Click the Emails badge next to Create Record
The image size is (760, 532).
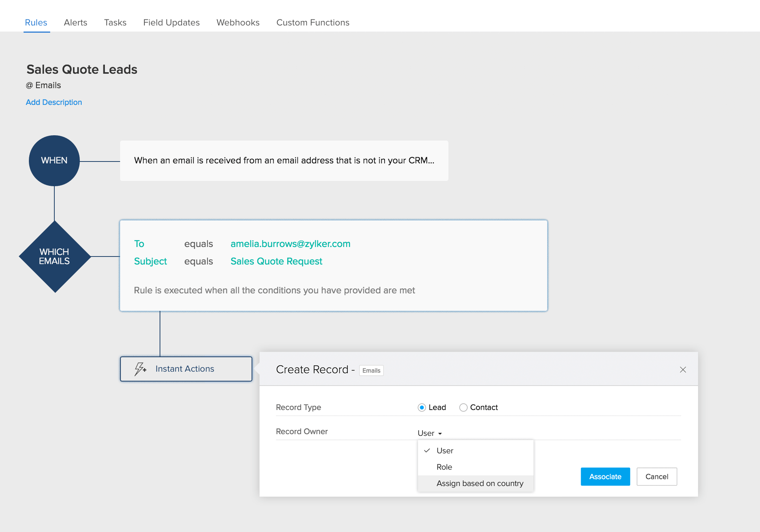coord(371,370)
